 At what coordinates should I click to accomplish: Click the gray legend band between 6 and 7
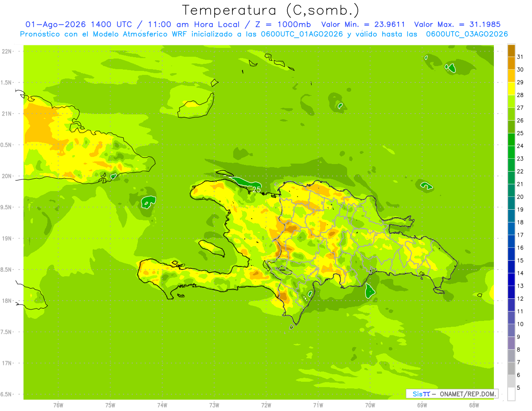[x=511, y=369]
